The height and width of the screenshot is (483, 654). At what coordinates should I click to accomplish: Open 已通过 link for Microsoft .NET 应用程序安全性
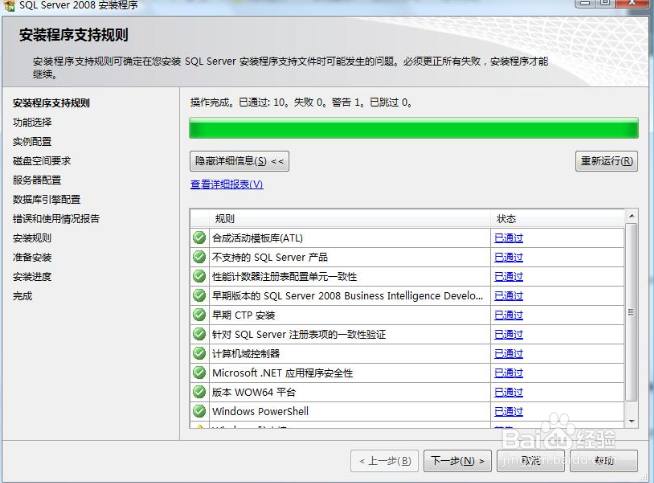[x=508, y=372]
